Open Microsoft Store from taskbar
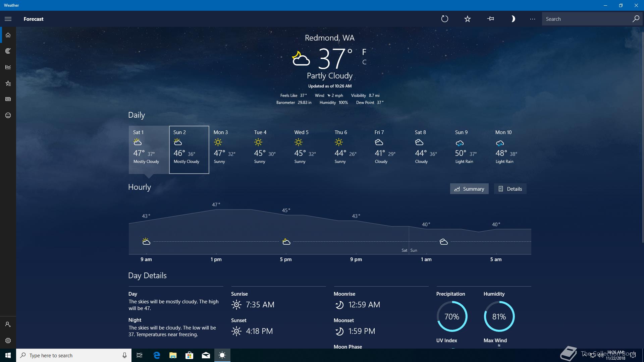This screenshot has height=362, width=644. (190, 355)
